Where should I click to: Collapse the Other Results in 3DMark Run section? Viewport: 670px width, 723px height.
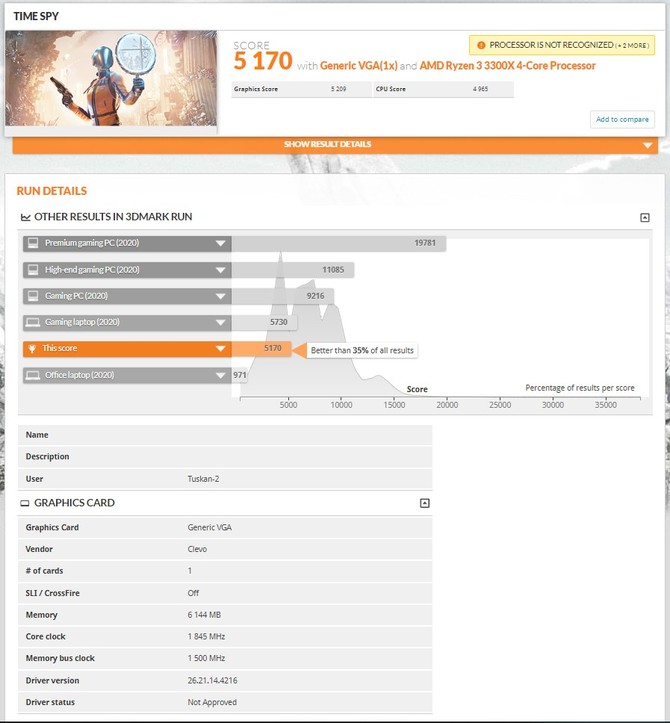pos(645,218)
